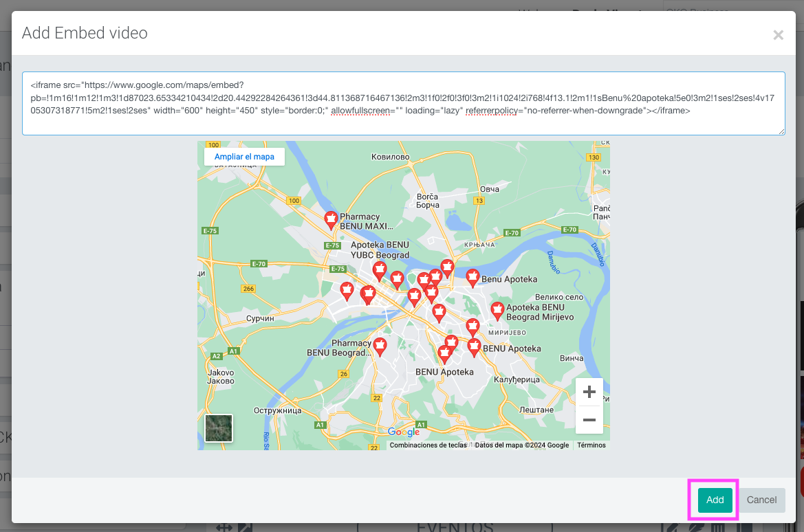The image size is (804, 532).
Task: Cancel the embed video dialog
Action: [761, 500]
